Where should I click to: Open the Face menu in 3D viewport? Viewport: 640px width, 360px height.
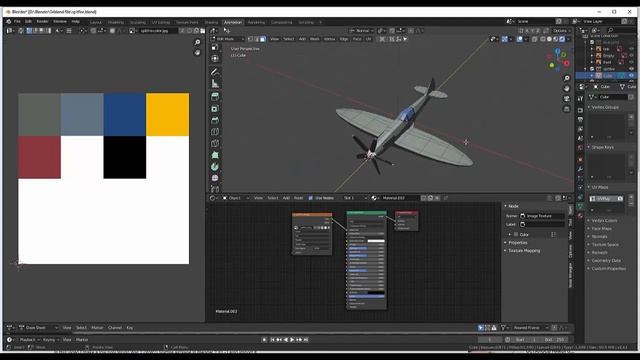[x=357, y=39]
